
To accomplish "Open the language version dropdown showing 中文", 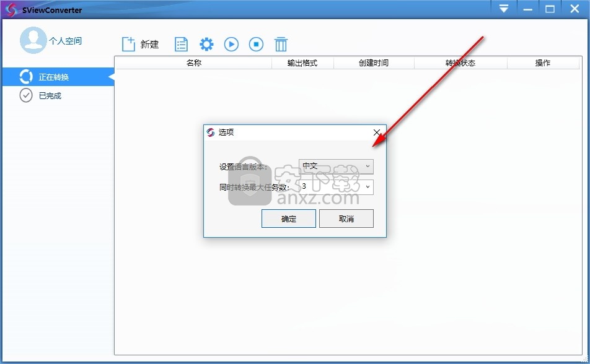I will 336,166.
